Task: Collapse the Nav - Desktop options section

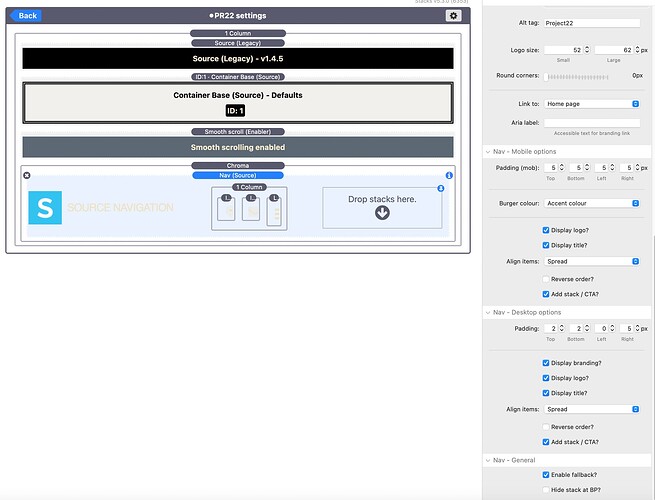Action: pos(487,312)
